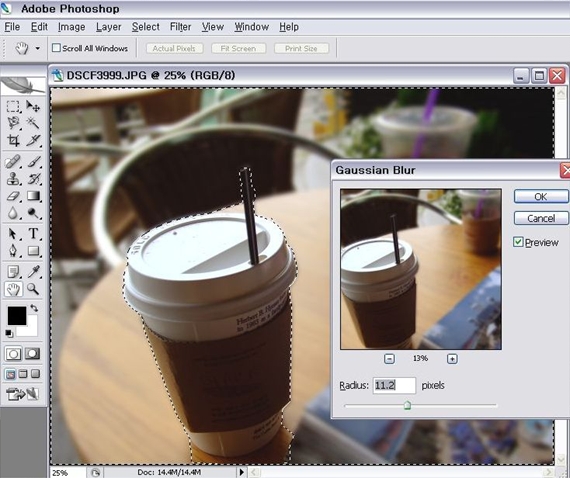Open the Hand tool preset picker arrow
The height and width of the screenshot is (478, 570).
[x=37, y=48]
